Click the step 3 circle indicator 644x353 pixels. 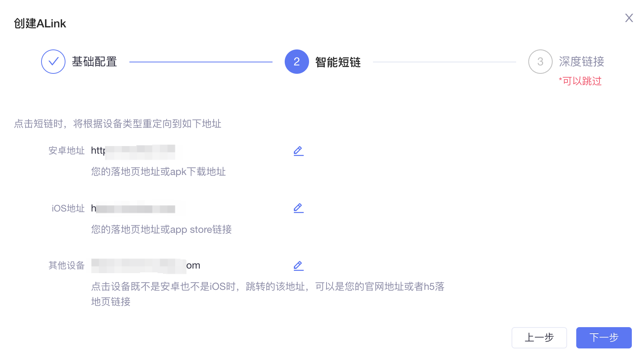pos(540,62)
